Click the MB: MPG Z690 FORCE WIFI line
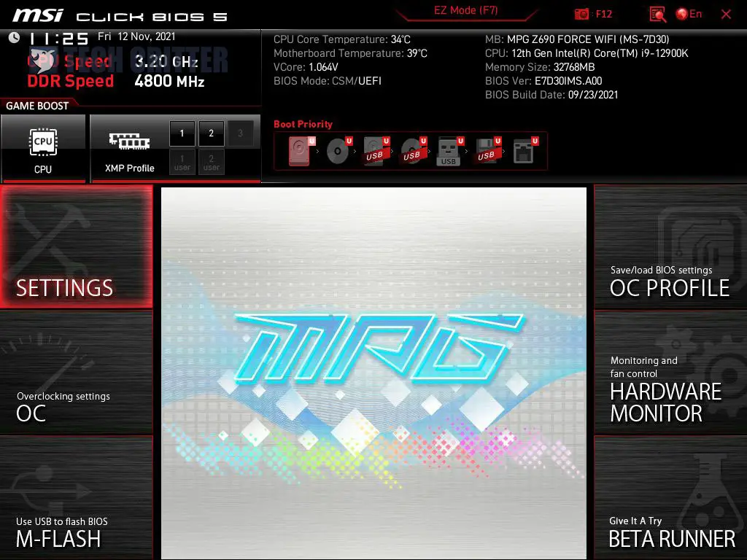The width and height of the screenshot is (747, 560). [577, 39]
